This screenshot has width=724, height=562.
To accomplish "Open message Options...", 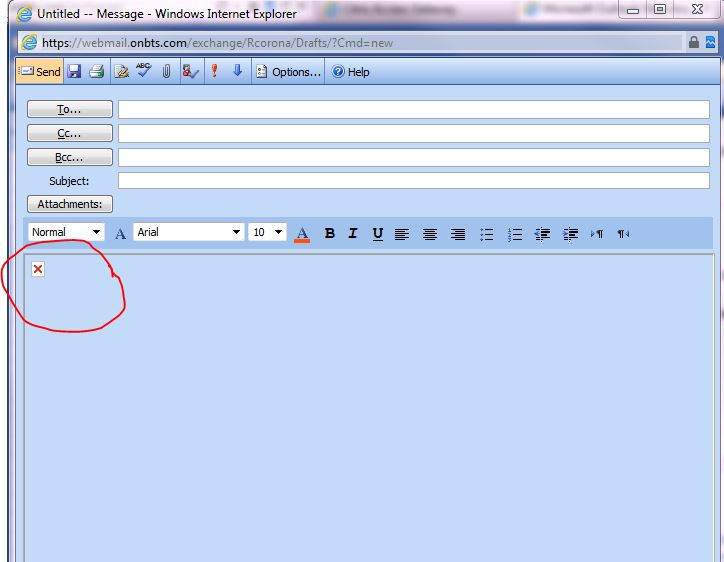I will click(288, 72).
